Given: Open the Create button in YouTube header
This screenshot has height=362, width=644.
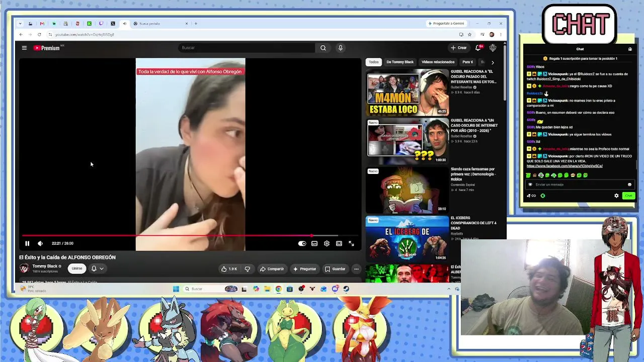Looking at the screenshot, I should (x=459, y=48).
